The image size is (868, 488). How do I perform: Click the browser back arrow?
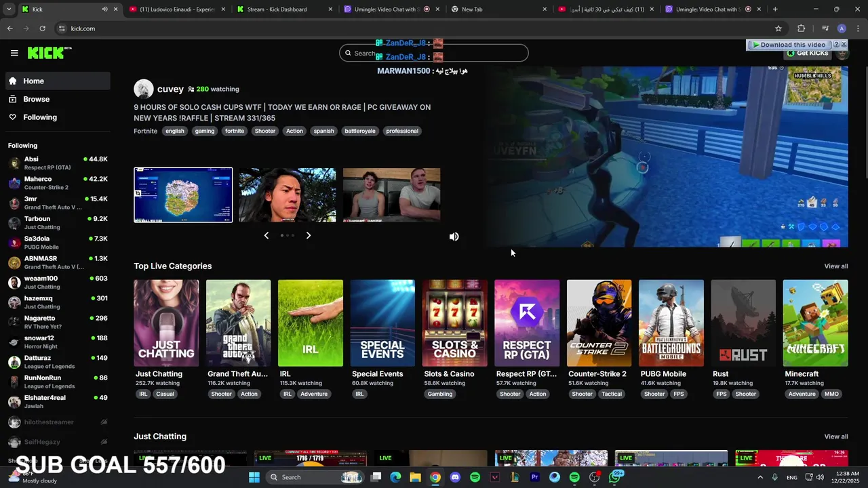(x=10, y=28)
